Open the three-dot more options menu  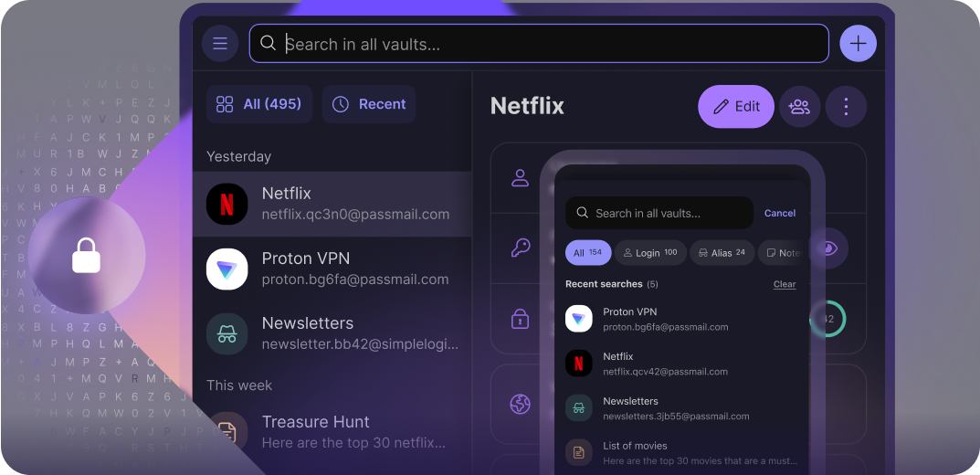click(847, 106)
